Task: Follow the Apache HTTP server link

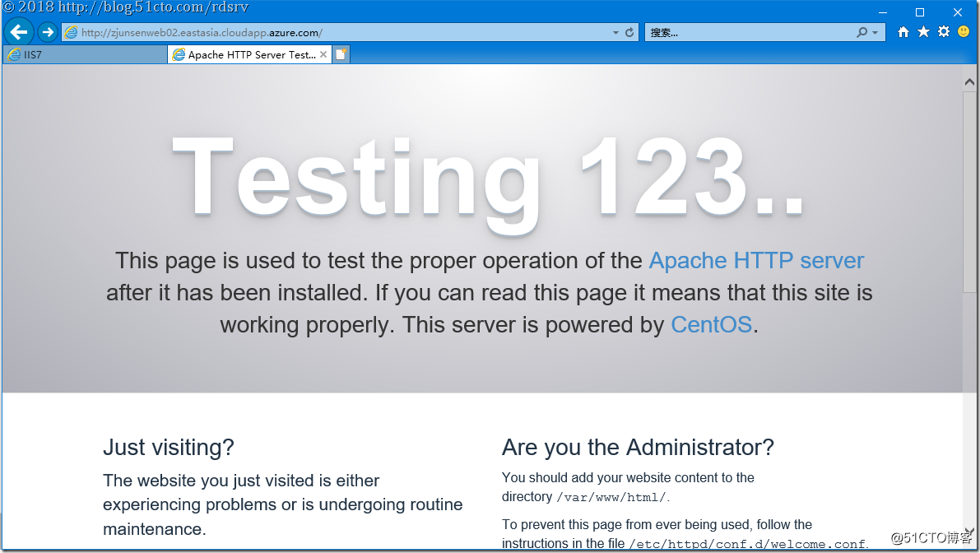Action: pos(756,261)
